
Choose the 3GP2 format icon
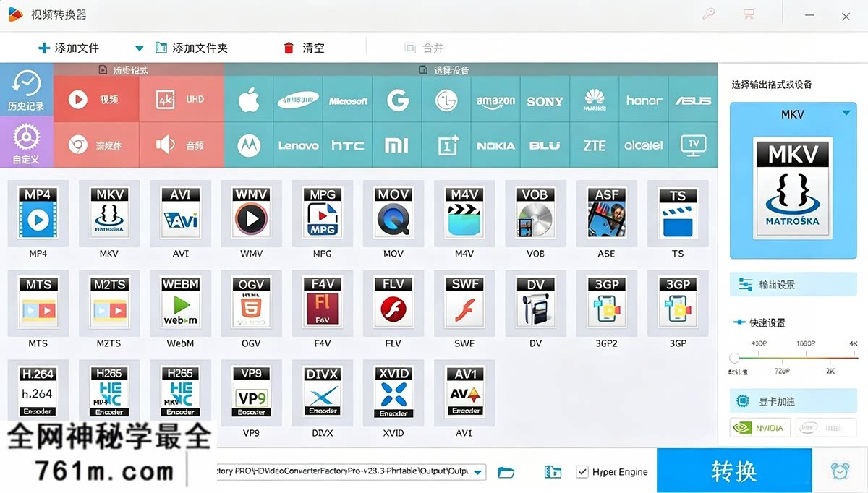coord(606,302)
